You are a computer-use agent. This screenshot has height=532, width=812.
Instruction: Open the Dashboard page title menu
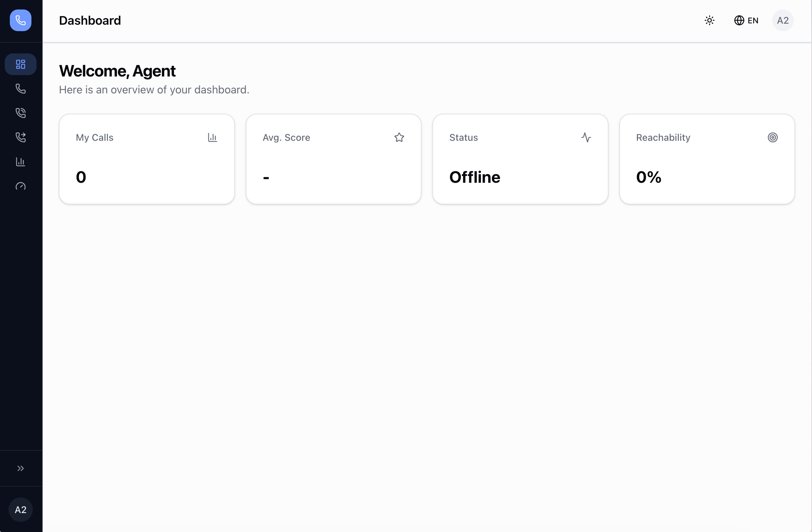coord(90,20)
